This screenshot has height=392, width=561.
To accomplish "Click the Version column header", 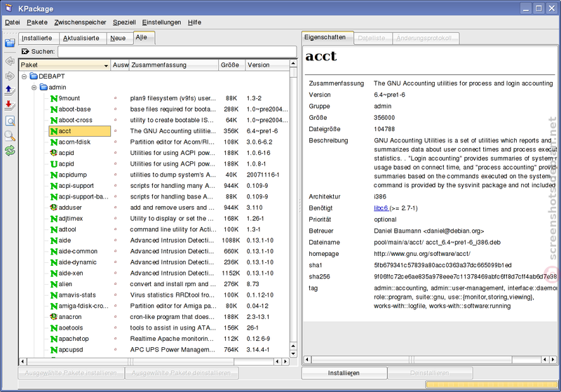I will 267,65.
